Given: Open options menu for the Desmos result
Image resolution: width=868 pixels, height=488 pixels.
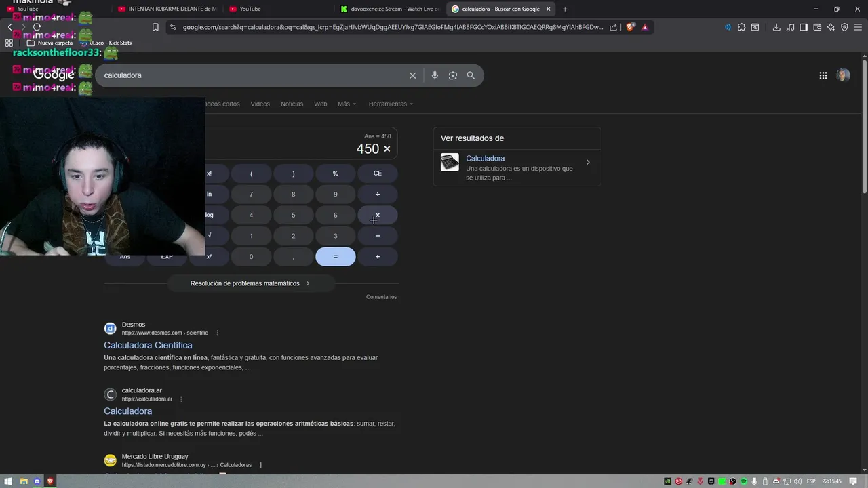Looking at the screenshot, I should [x=217, y=333].
